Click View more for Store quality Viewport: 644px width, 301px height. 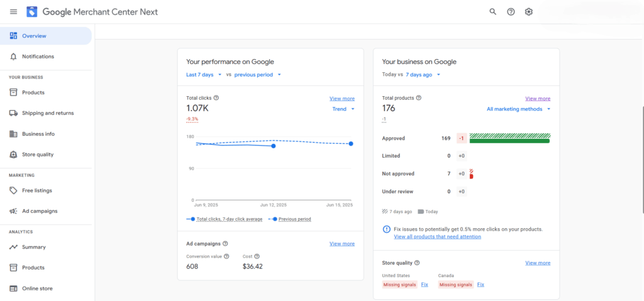[538, 263]
